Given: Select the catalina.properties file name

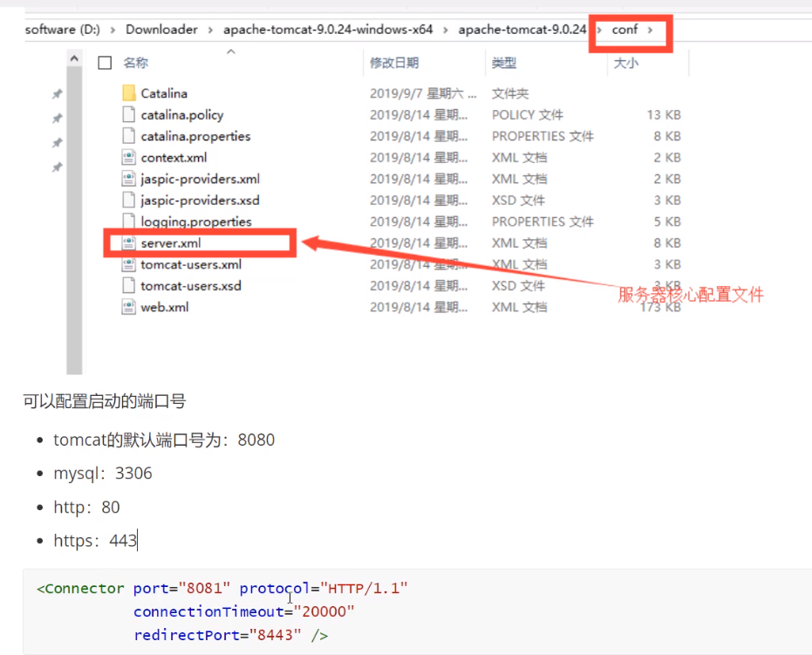Looking at the screenshot, I should coord(195,136).
